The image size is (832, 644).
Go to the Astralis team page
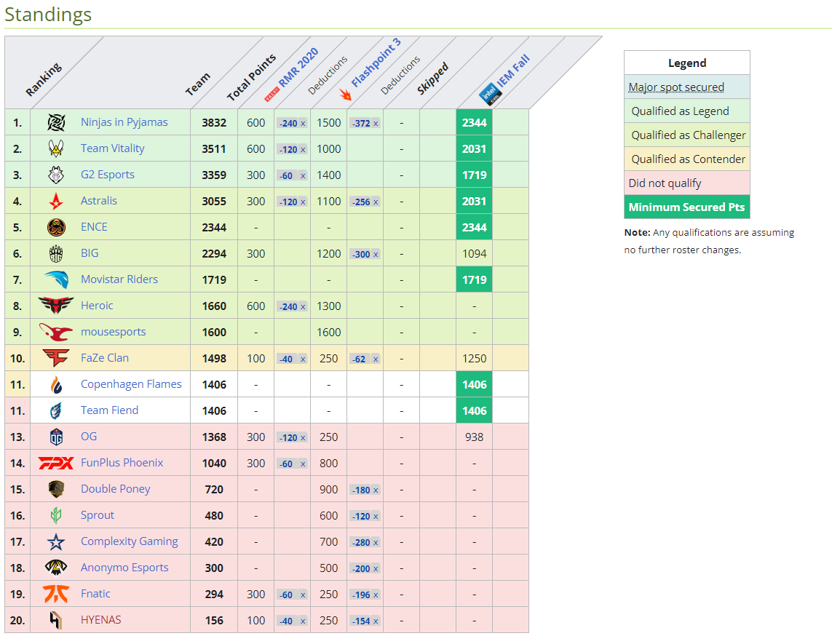pyautogui.click(x=99, y=201)
